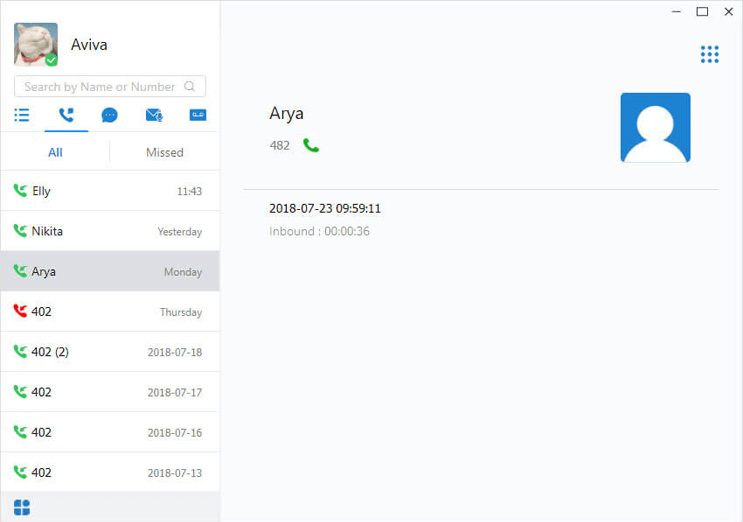Select the 402 call dated 2018-07-17
The height and width of the screenshot is (522, 743).
pyautogui.click(x=110, y=392)
